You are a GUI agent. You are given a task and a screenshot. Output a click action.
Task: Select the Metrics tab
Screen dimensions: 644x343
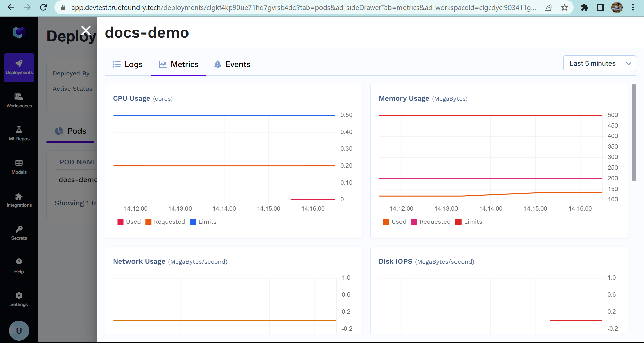tap(178, 64)
